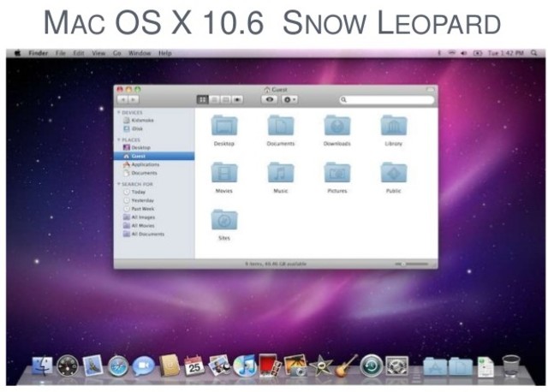The width and height of the screenshot is (548, 392).
Task: Click the menu bar clock
Action: [506, 53]
